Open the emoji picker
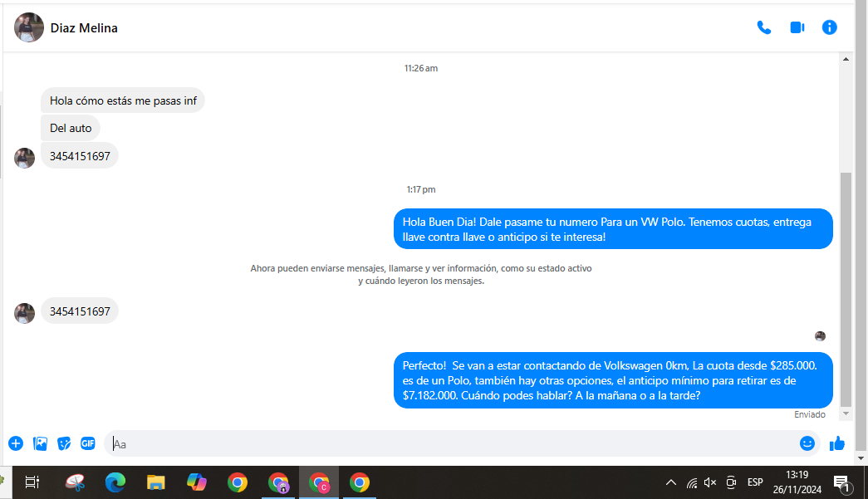The width and height of the screenshot is (868, 499). pos(807,443)
